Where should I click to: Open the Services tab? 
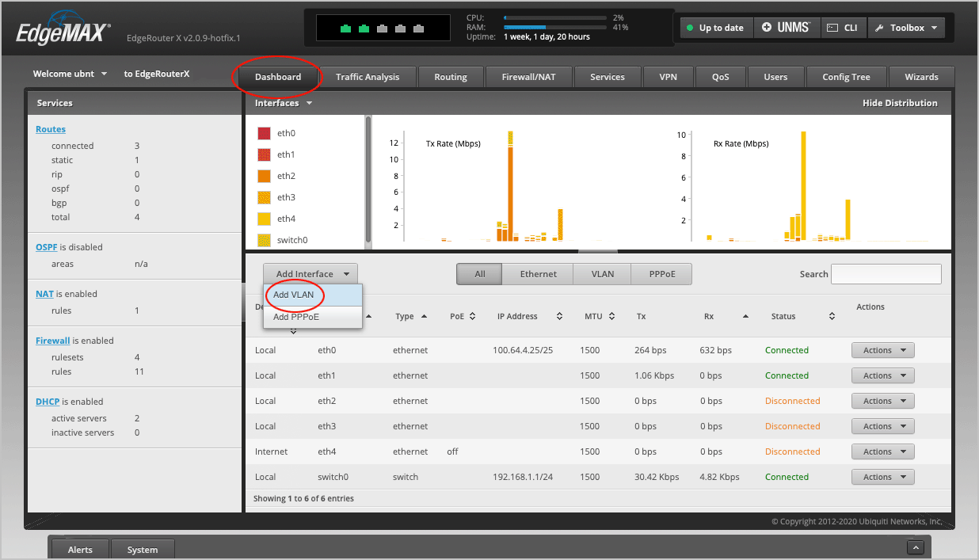coord(608,77)
